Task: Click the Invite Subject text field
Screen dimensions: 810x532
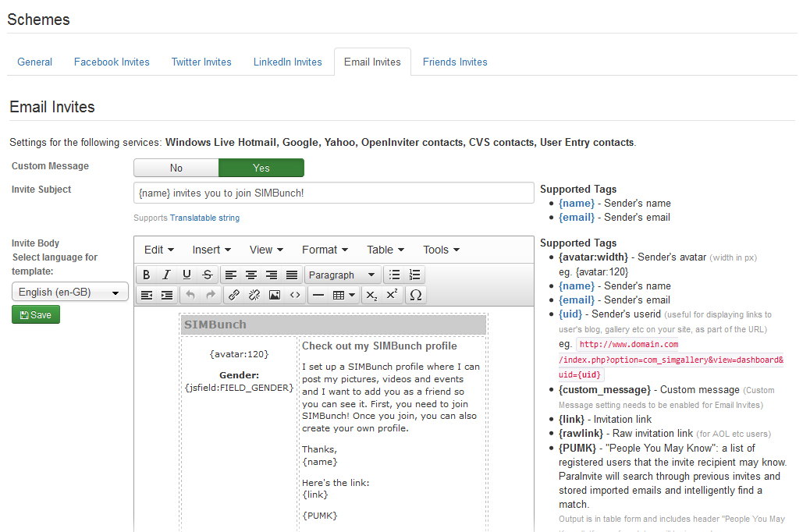Action: (333, 193)
